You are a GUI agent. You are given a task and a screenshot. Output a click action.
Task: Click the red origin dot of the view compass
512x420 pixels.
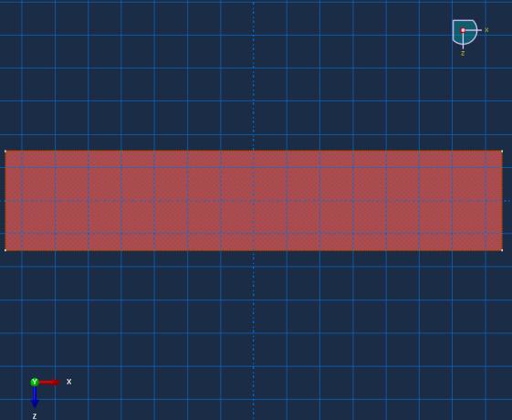(x=463, y=30)
